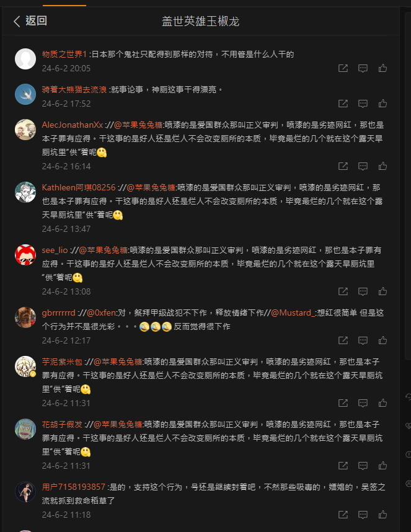
Task: Open @苹果兔兔糖 mention in see_lio's comment
Action: tap(103, 250)
